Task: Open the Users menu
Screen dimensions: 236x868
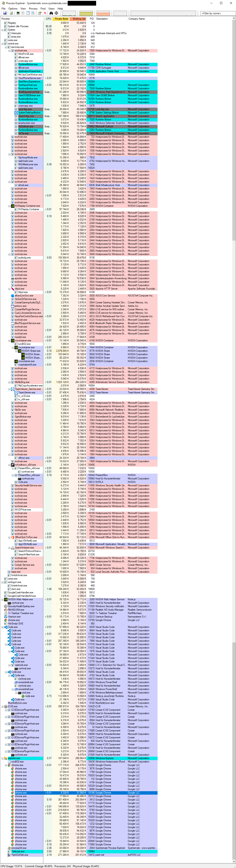Action: [x=52, y=8]
